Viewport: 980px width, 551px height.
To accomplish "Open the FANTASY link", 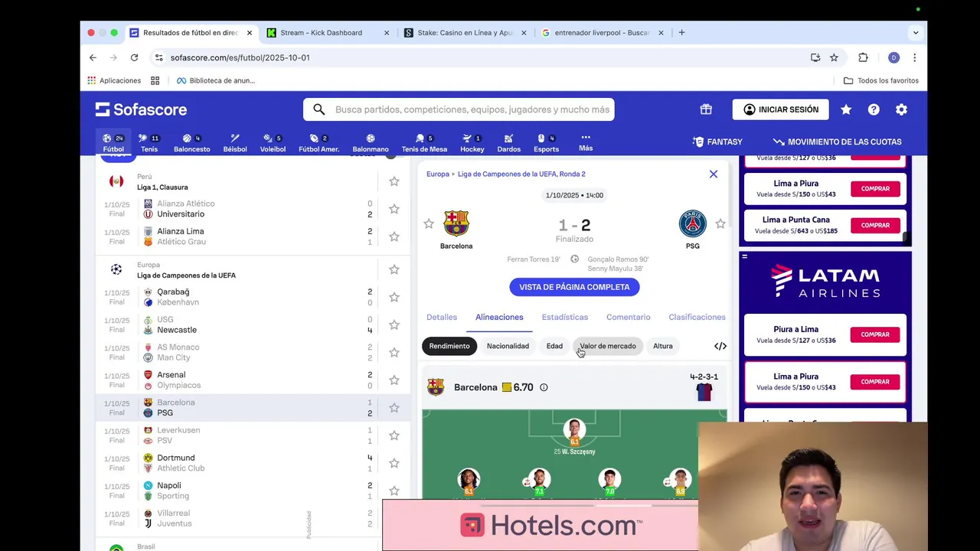I will pyautogui.click(x=717, y=142).
